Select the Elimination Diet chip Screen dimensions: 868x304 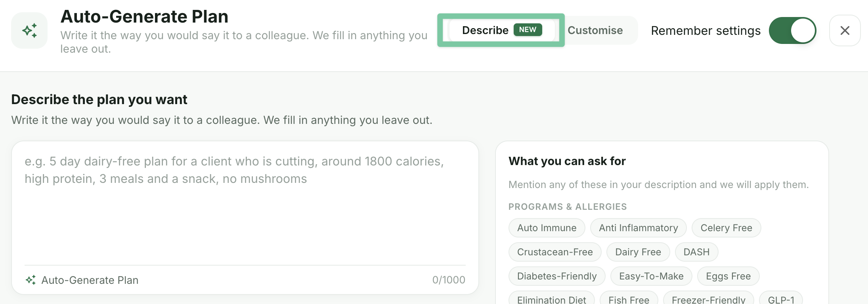pos(551,300)
